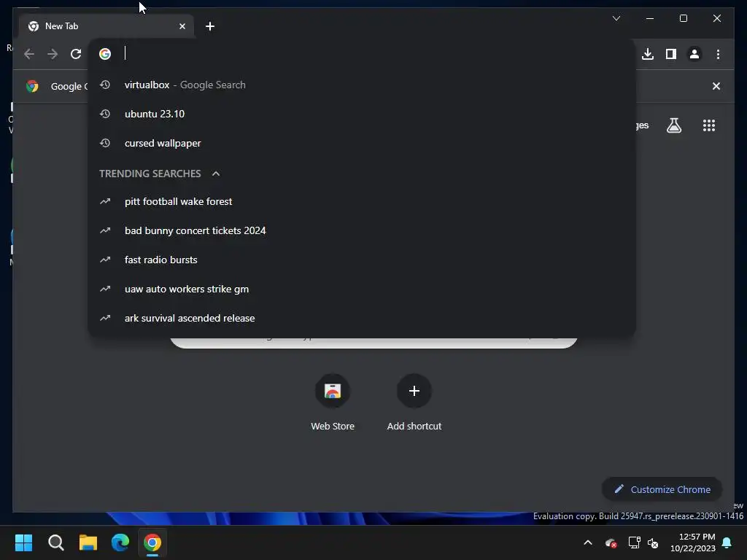The height and width of the screenshot is (560, 747).
Task: Toggle the side panel icon
Action: click(x=671, y=54)
